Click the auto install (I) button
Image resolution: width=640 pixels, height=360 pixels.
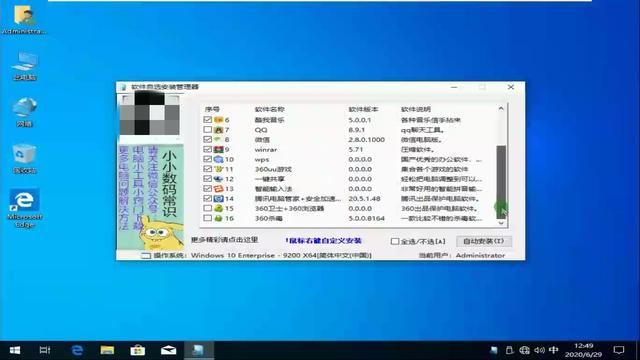[484, 241]
